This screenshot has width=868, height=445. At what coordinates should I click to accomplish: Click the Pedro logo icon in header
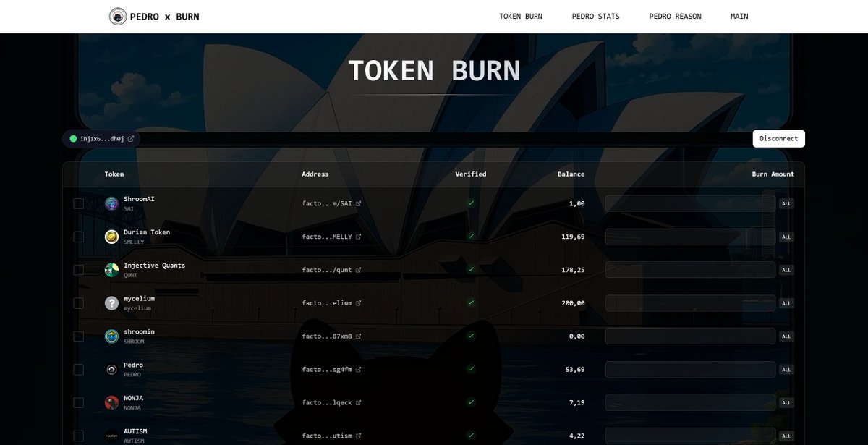click(x=118, y=16)
